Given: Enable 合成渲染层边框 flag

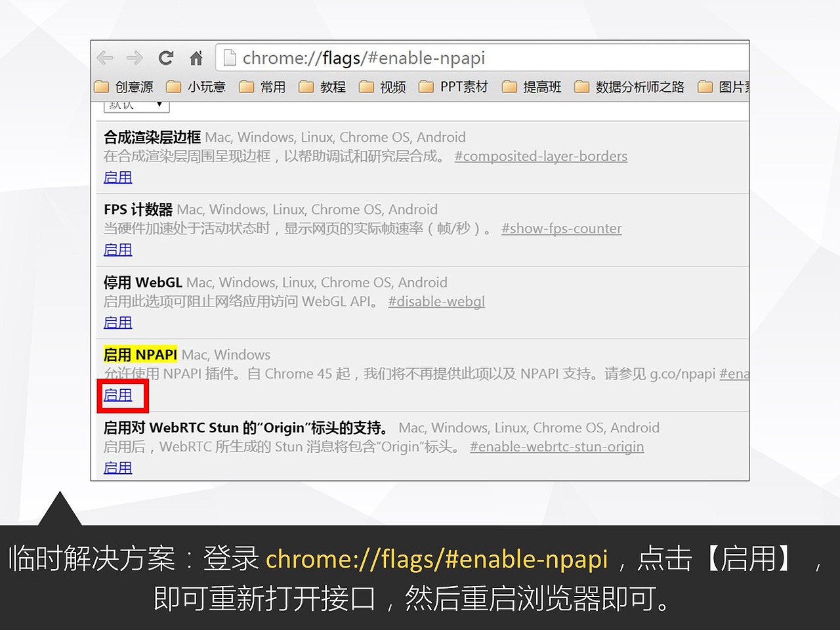Looking at the screenshot, I should [118, 177].
